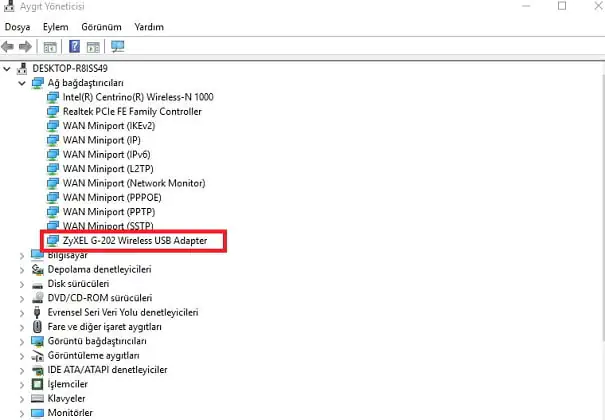The height and width of the screenshot is (420, 605).
Task: Expand the İşlemciler node
Action: pos(22,385)
